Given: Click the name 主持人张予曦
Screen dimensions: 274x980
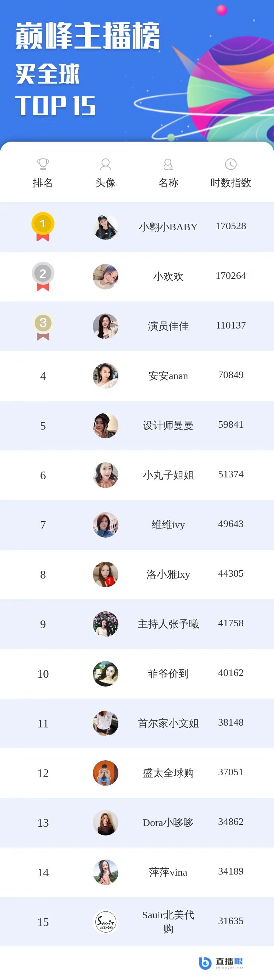Looking at the screenshot, I should pyautogui.click(x=168, y=624).
